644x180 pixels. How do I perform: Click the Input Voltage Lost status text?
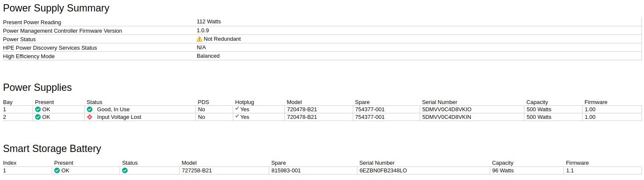[119, 117]
